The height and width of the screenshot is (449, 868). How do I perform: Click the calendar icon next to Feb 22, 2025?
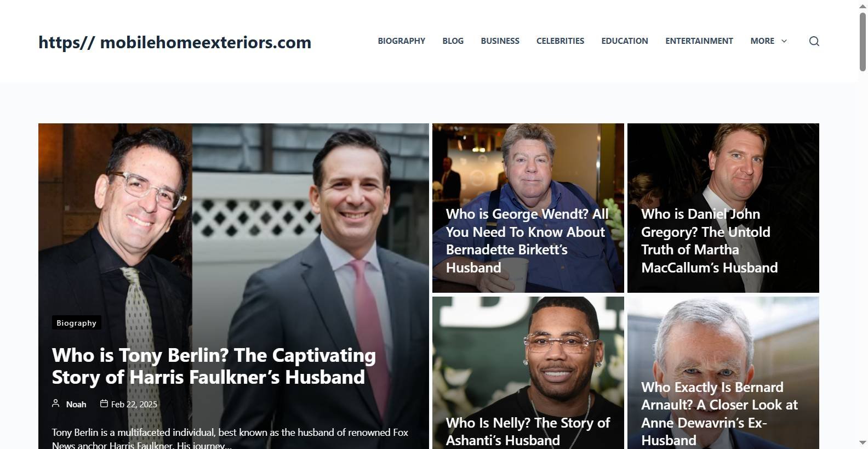point(104,403)
